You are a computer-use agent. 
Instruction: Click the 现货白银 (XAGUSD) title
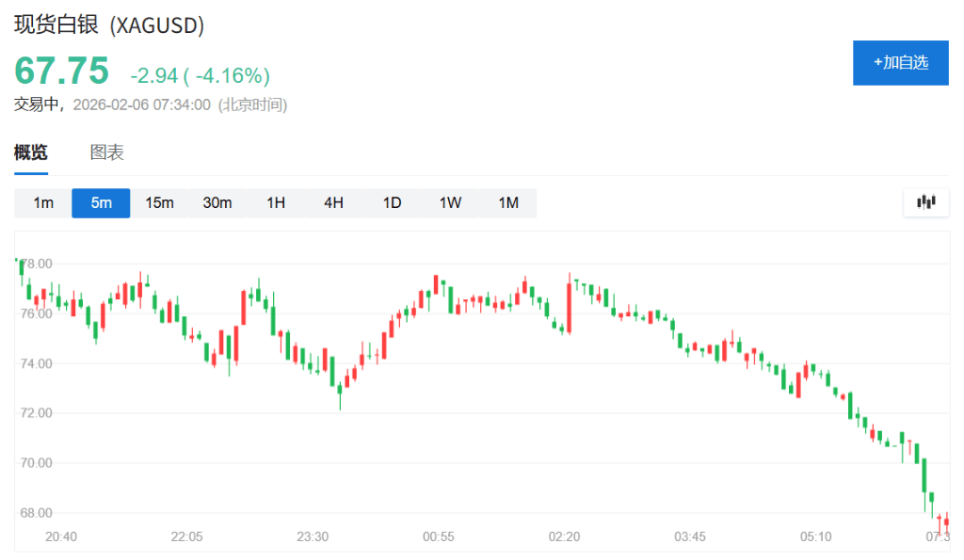pos(109,25)
